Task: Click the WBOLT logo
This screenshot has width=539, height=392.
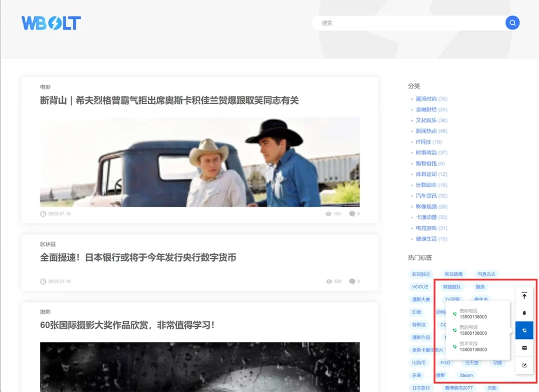Action: point(51,23)
